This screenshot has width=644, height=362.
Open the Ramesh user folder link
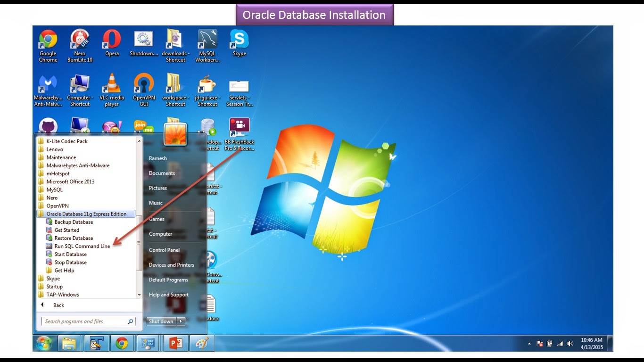point(158,158)
